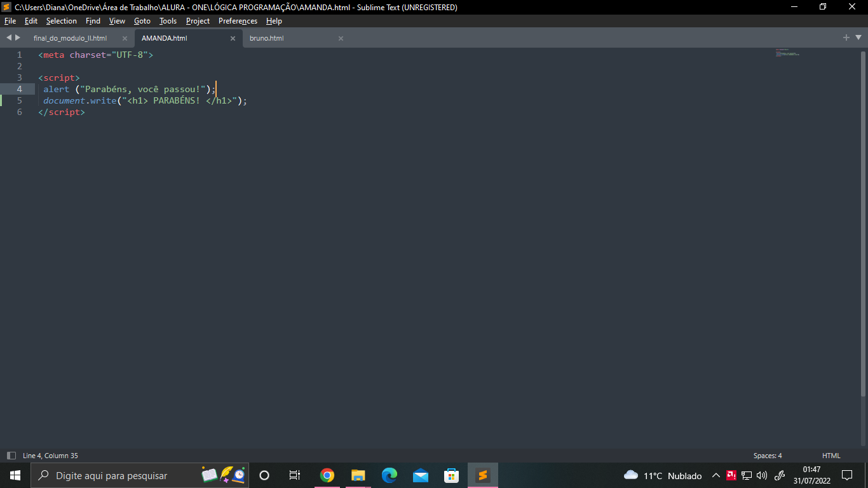868x488 pixels.
Task: Click the opening script tag
Action: [59, 78]
